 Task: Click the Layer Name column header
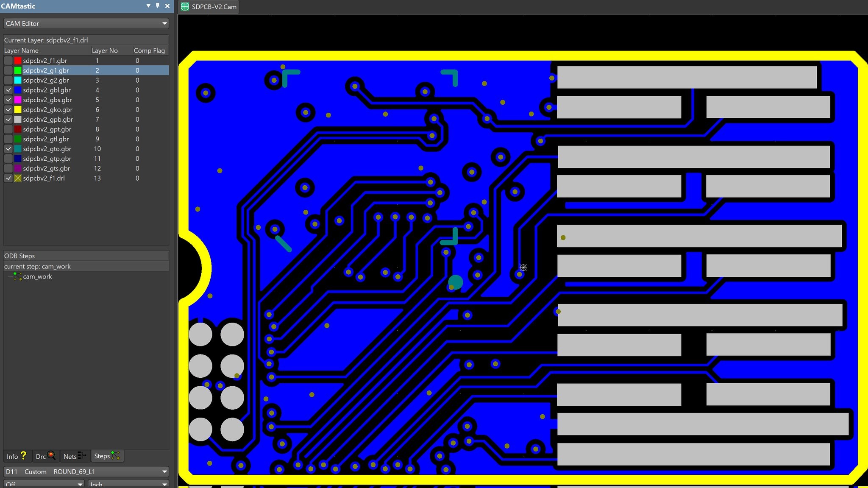coord(21,50)
